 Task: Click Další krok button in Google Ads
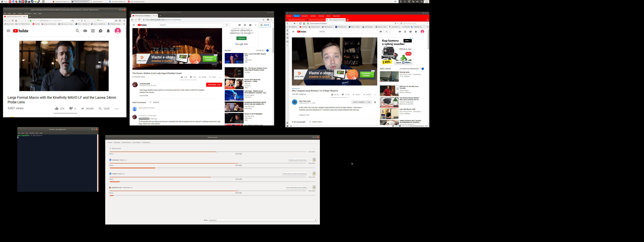click(241, 38)
